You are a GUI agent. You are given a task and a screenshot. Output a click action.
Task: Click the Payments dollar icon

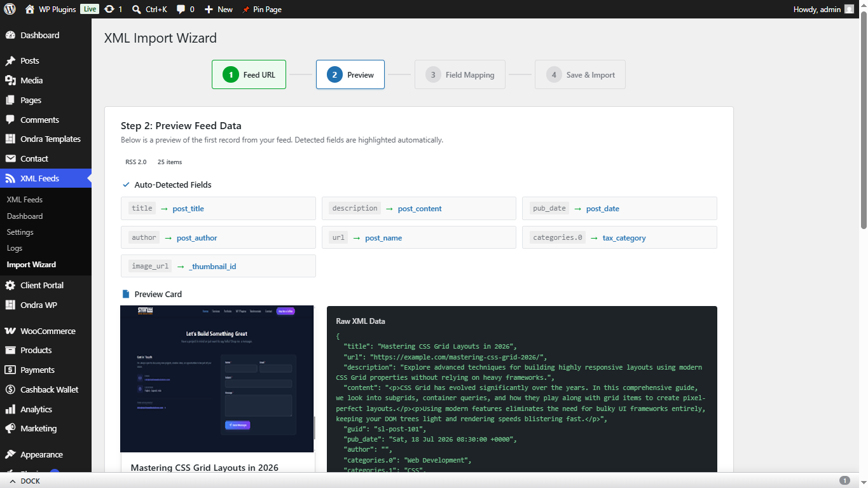click(10, 370)
